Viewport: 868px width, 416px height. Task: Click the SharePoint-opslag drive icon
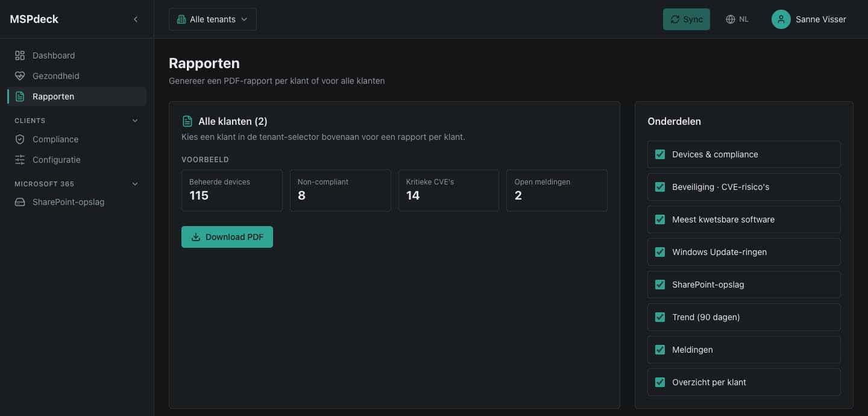coord(20,202)
